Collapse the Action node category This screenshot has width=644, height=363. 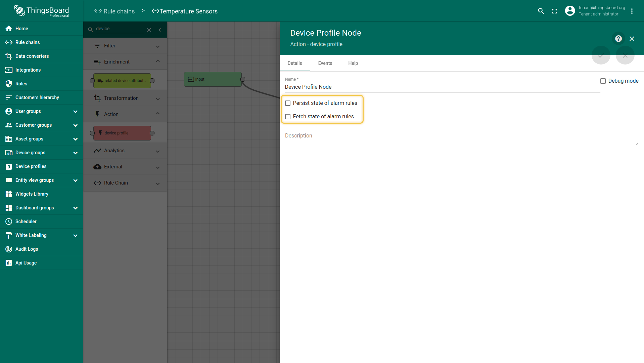(125, 114)
